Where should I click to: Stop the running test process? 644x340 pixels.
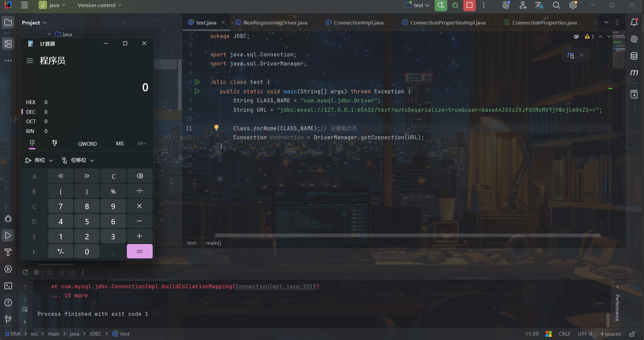click(469, 5)
